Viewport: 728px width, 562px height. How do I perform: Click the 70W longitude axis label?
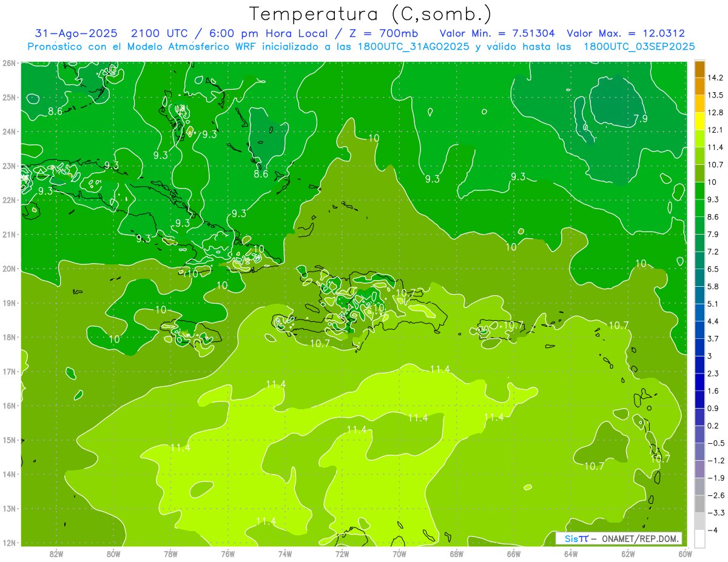(399, 554)
